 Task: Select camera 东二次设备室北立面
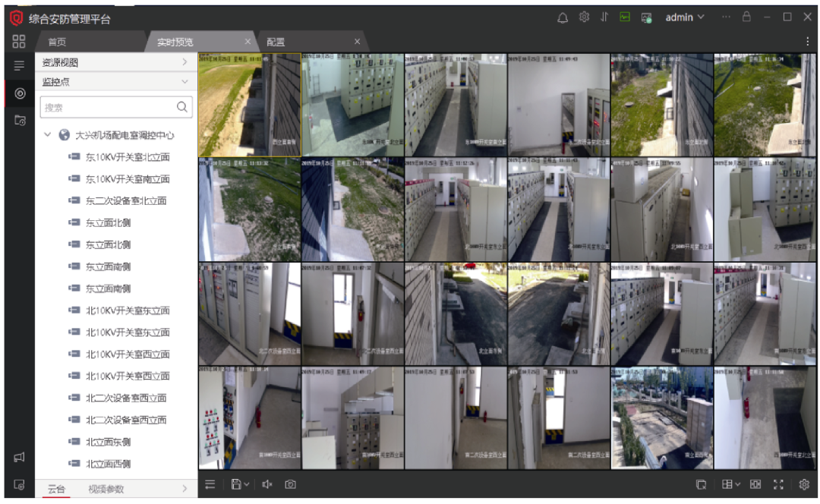pyautogui.click(x=126, y=200)
